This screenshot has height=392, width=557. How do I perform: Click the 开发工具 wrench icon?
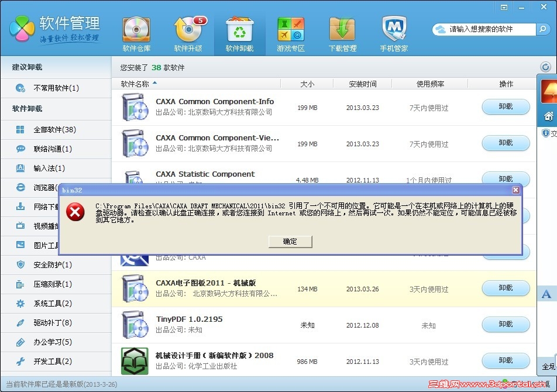pos(20,361)
